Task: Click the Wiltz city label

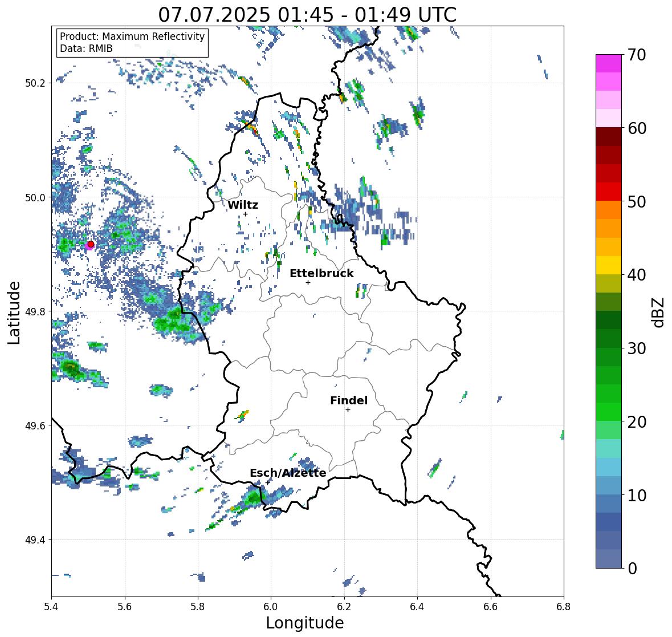Action: 243,205
